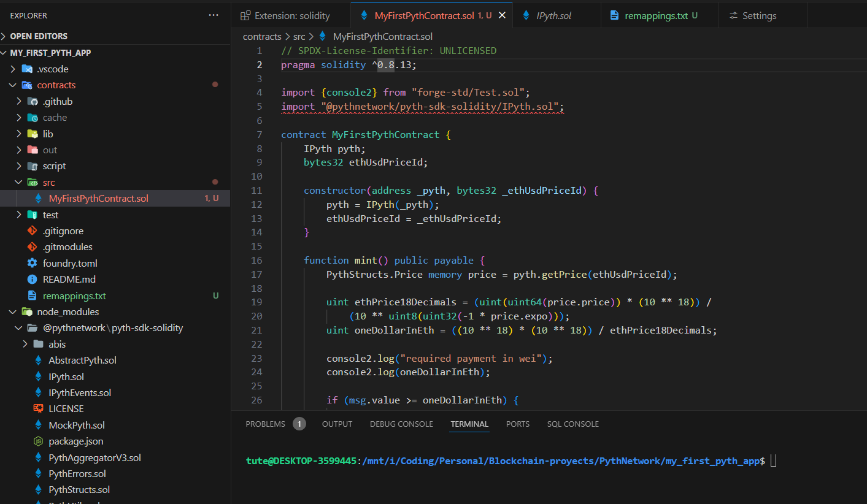Click line number 16 in the gutter
Screen dimensions: 867x504
pyautogui.click(x=257, y=260)
